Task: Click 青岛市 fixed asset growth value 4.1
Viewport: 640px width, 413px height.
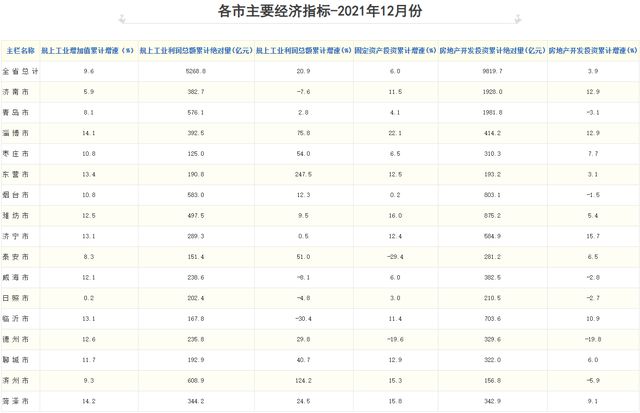Action: (395, 112)
